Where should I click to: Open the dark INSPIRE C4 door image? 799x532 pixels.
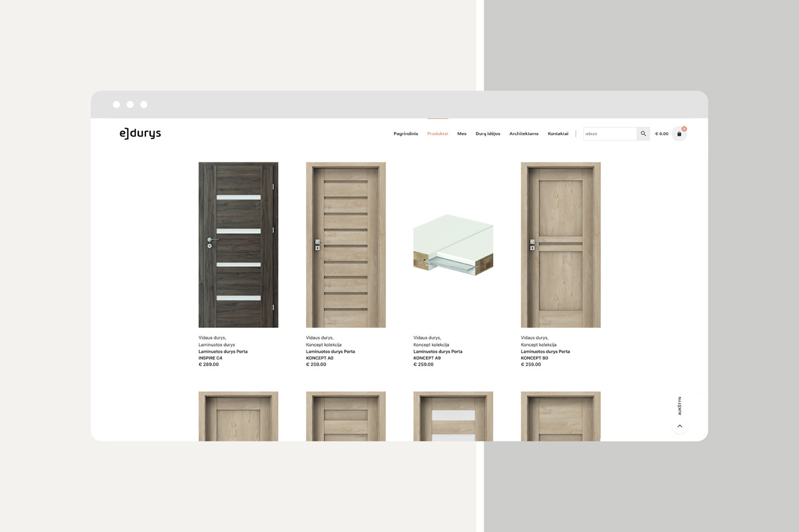point(239,245)
